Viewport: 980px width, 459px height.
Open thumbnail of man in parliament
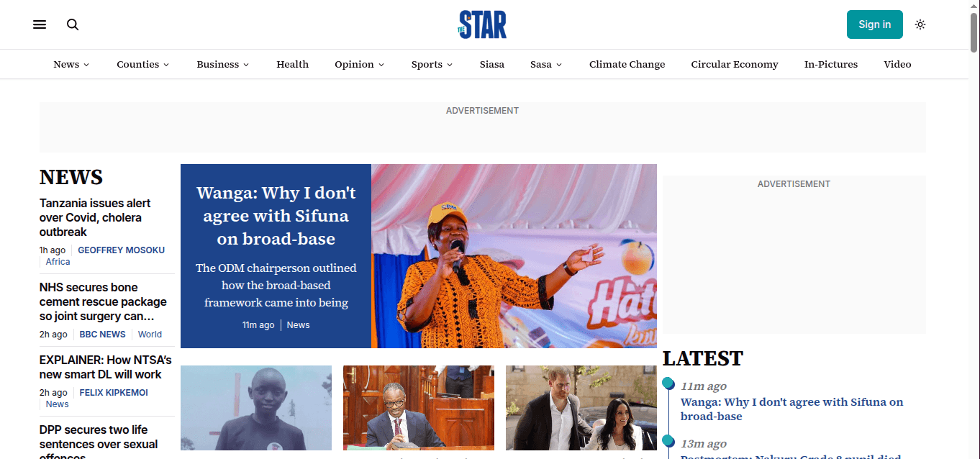point(419,408)
